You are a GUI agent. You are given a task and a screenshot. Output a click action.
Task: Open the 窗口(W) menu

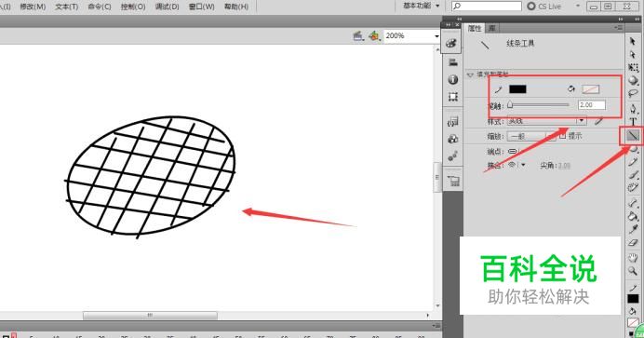pos(201,7)
